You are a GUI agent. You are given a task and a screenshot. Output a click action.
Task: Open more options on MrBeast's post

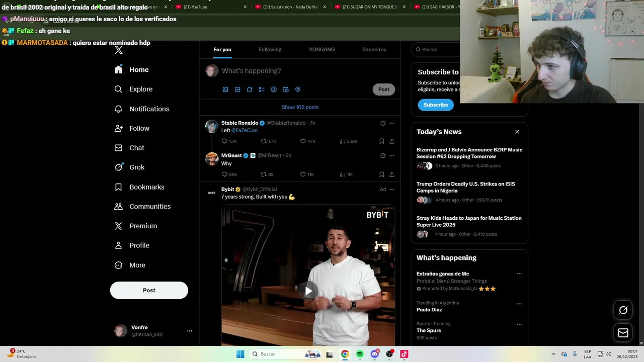[392, 156]
